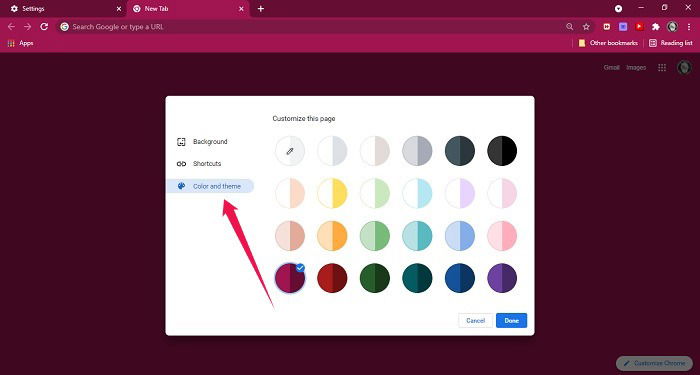The height and width of the screenshot is (375, 700).
Task: Open the custom color picker pencil swatch
Action: tap(290, 151)
